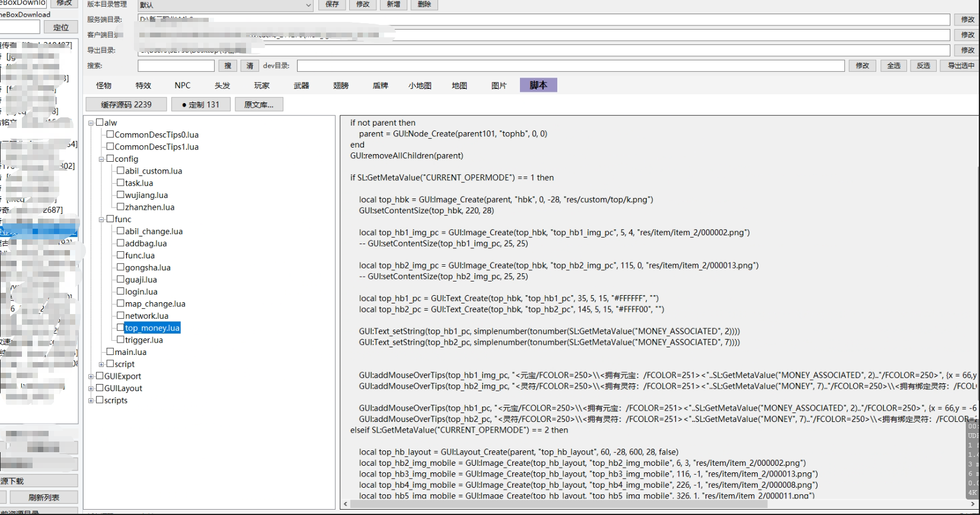
Task: Tick the checkbox for top_money.lua
Action: coord(120,328)
